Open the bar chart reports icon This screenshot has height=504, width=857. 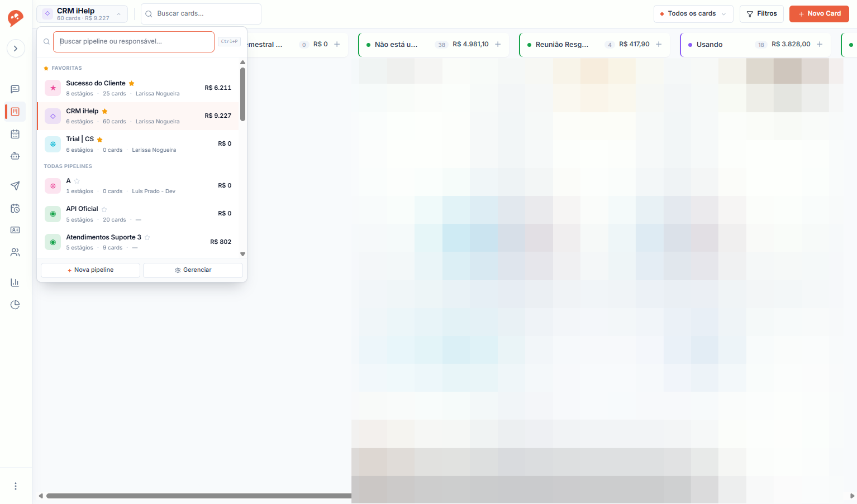pyautogui.click(x=15, y=282)
